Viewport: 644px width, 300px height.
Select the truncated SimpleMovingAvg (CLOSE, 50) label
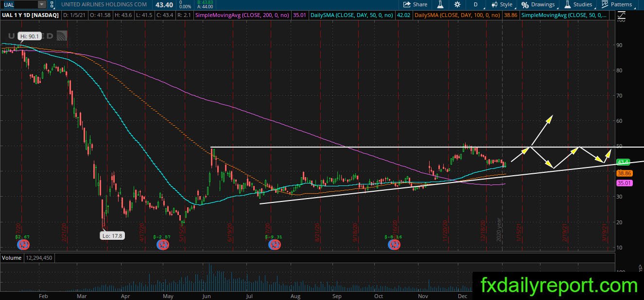[564, 16]
